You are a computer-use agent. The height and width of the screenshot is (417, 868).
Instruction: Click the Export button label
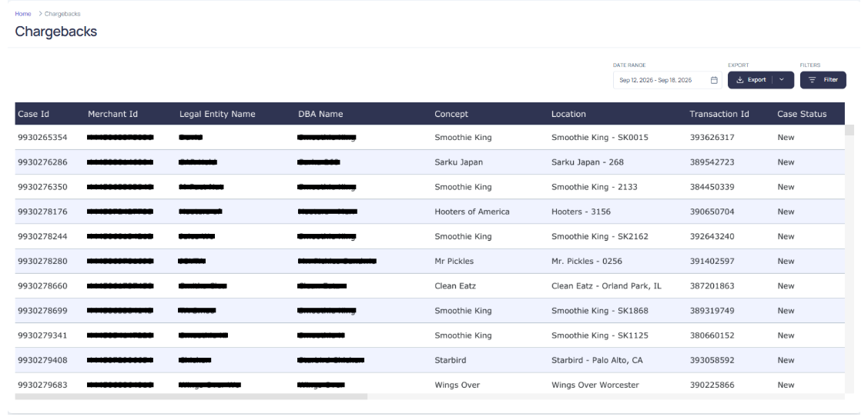(757, 80)
